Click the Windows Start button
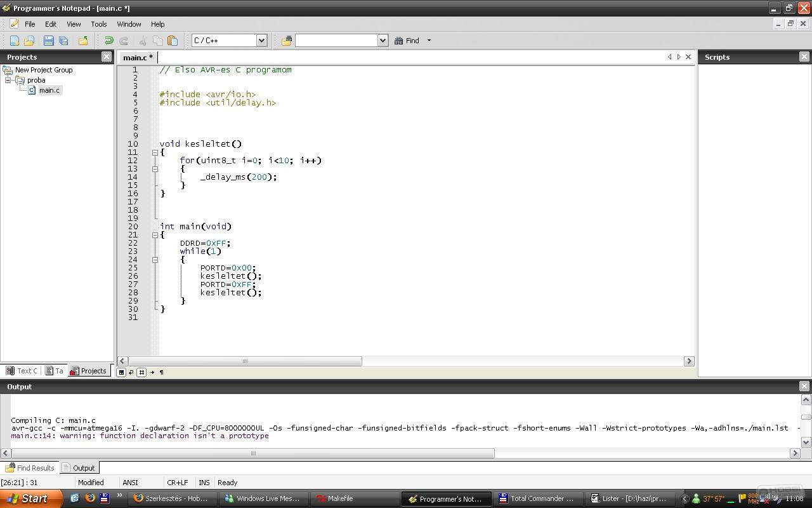 [30, 498]
